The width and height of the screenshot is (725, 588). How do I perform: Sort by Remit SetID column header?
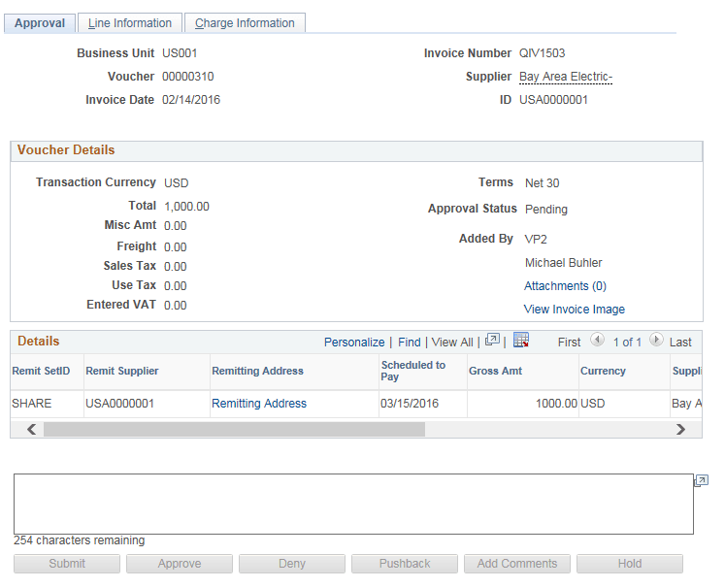pyautogui.click(x=41, y=371)
